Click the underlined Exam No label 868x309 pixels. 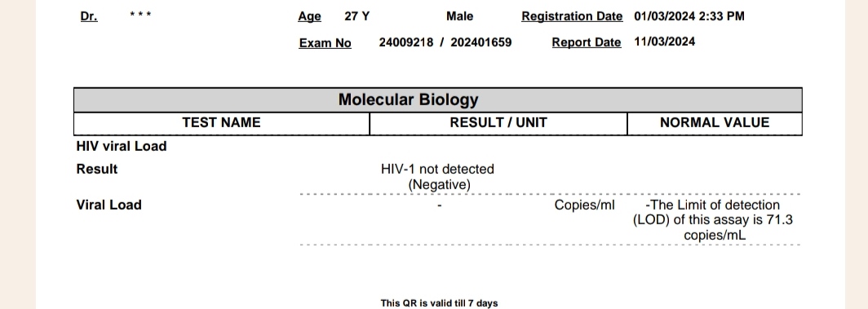[x=325, y=43]
